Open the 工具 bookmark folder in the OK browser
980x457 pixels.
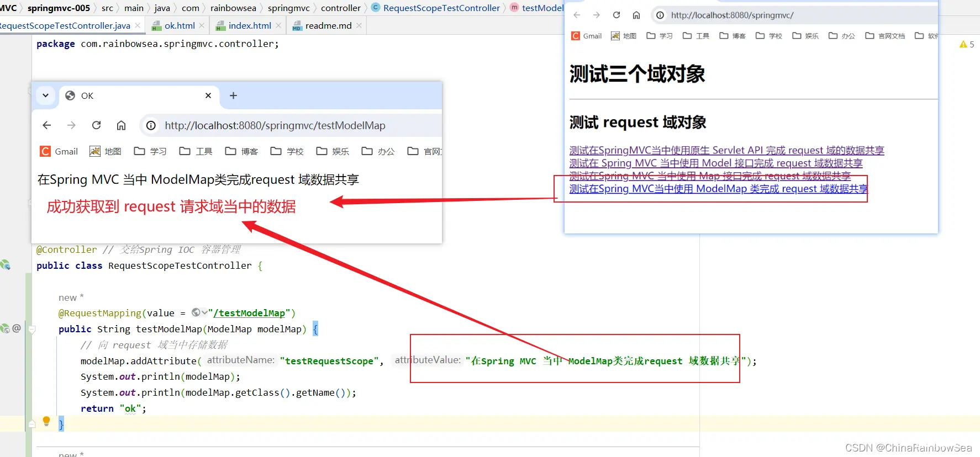point(196,151)
